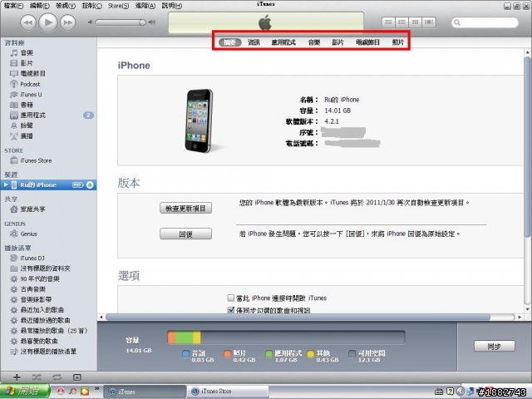Select the 應用程式 tab
Viewport: 532px width, 399px height.
click(x=283, y=42)
